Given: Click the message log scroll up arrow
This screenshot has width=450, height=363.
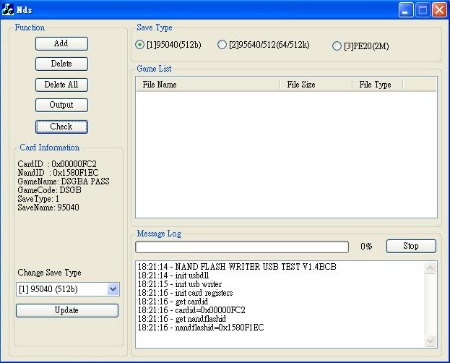Looking at the screenshot, I should pos(430,268).
